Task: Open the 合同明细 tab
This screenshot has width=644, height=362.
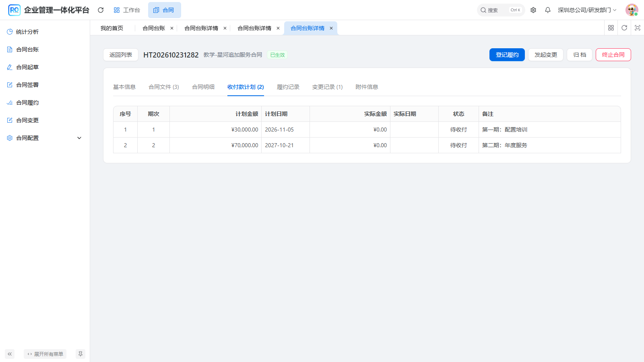Action: [203, 87]
